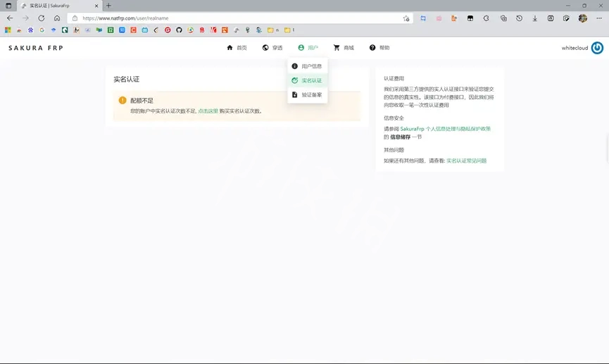Click the orange warning icon beside 配额不足
The height and width of the screenshot is (364, 609).
point(123,100)
